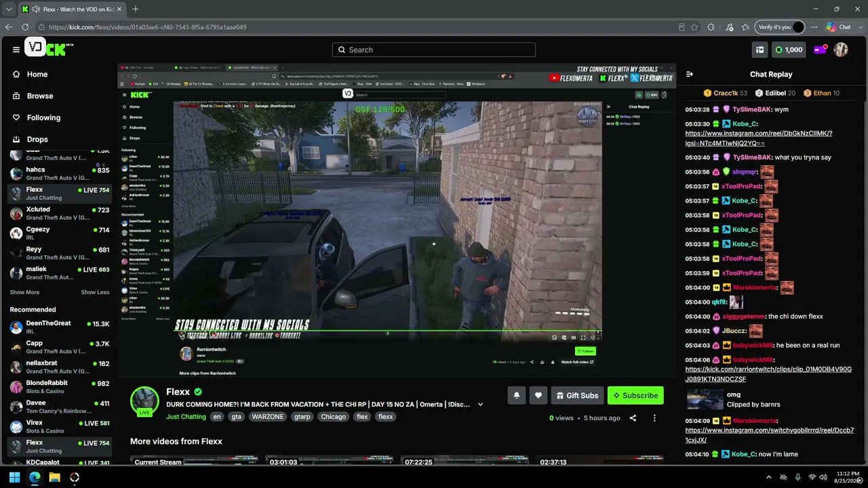Click the Kick search field
Image resolution: width=868 pixels, height=488 pixels.
click(434, 49)
